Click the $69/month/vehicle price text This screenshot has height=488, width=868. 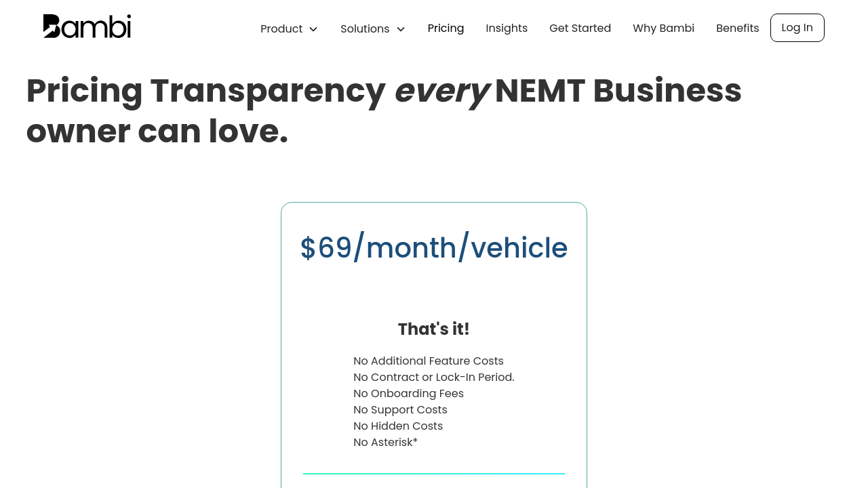click(434, 247)
